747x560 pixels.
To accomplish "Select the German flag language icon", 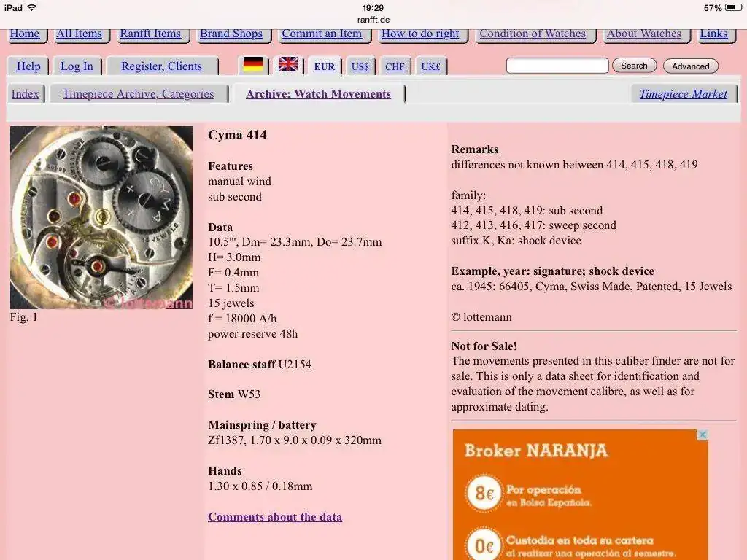I will point(253,64).
